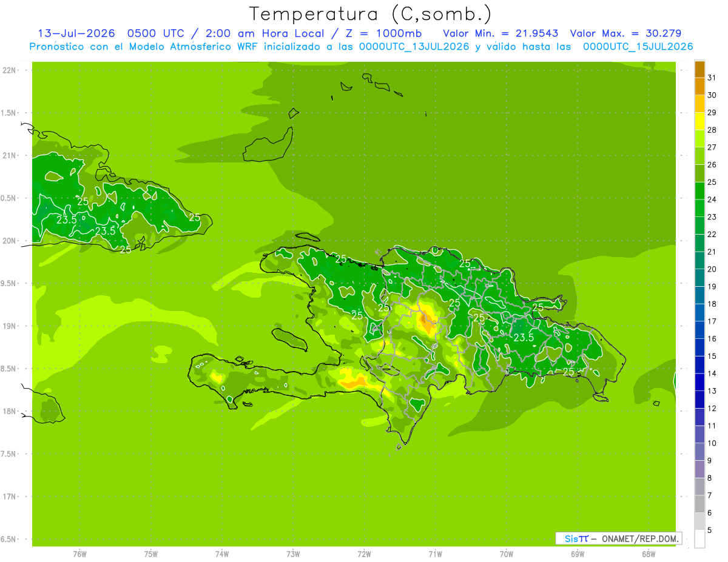Click the "73W" longitude axis label
This screenshot has width=728, height=562.
click(x=293, y=554)
